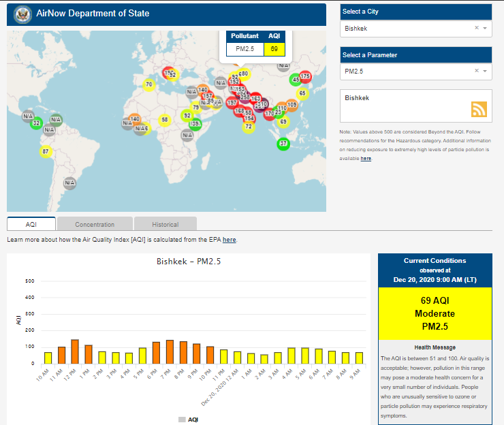
Task: Toggle the AQI legend entry below chart
Action: (189, 420)
